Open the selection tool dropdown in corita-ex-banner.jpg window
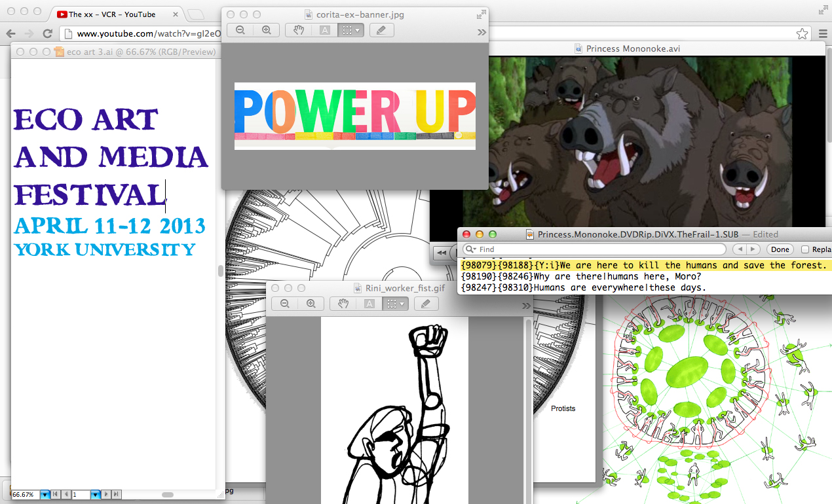 351,31
